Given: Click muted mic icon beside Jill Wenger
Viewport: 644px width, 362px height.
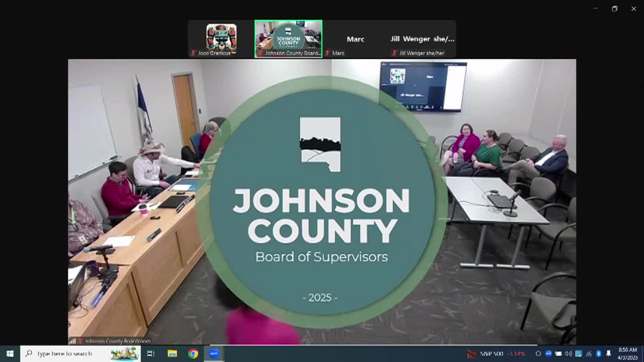Looking at the screenshot, I should (x=394, y=53).
